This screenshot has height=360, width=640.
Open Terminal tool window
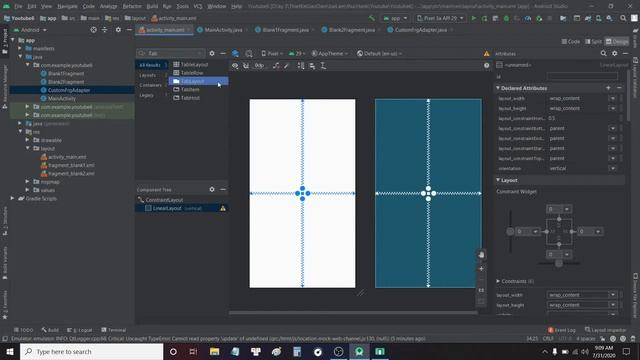tap(114, 330)
